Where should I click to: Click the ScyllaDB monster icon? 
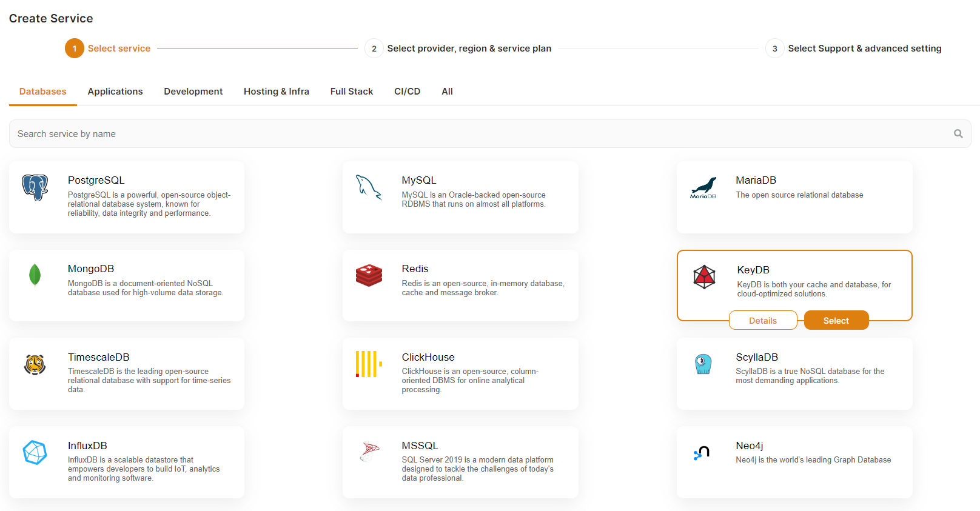[x=703, y=364]
